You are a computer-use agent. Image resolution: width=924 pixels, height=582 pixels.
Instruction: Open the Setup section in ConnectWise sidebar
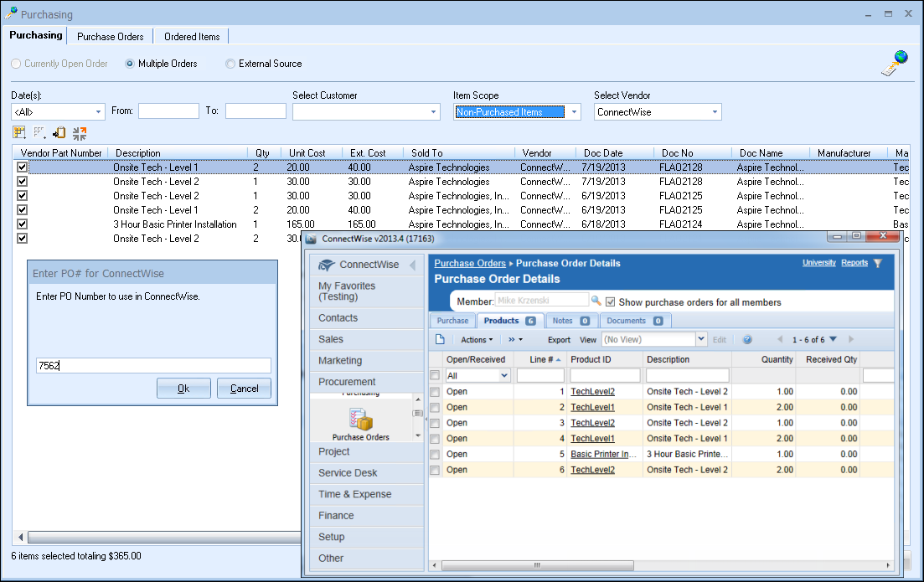(x=367, y=538)
